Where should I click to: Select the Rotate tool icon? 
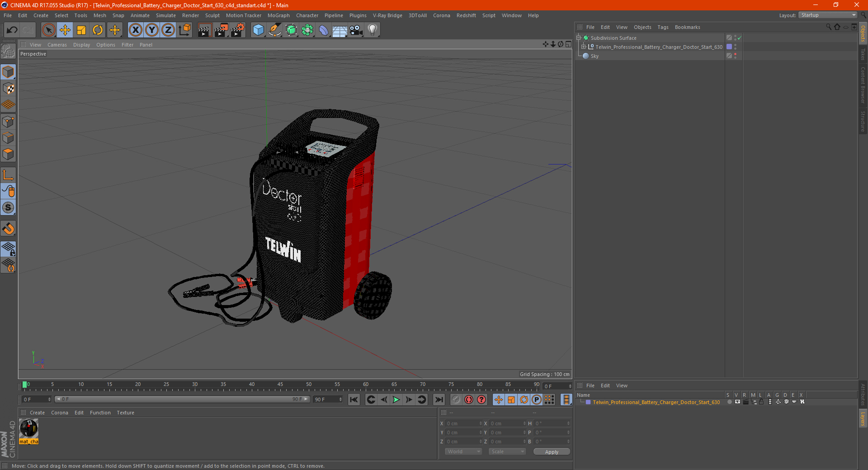point(98,30)
